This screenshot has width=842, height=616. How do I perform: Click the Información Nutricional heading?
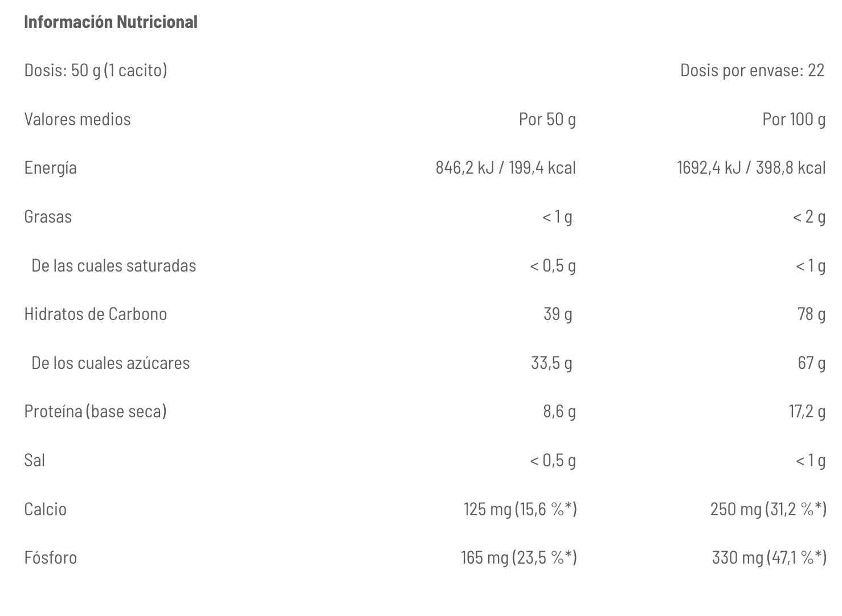pyautogui.click(x=111, y=22)
